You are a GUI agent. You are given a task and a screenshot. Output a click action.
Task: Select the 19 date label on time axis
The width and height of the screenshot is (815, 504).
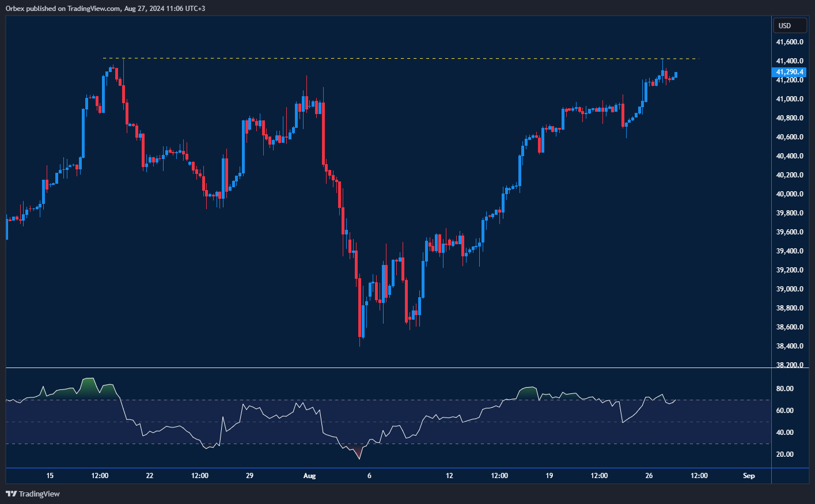click(x=548, y=476)
